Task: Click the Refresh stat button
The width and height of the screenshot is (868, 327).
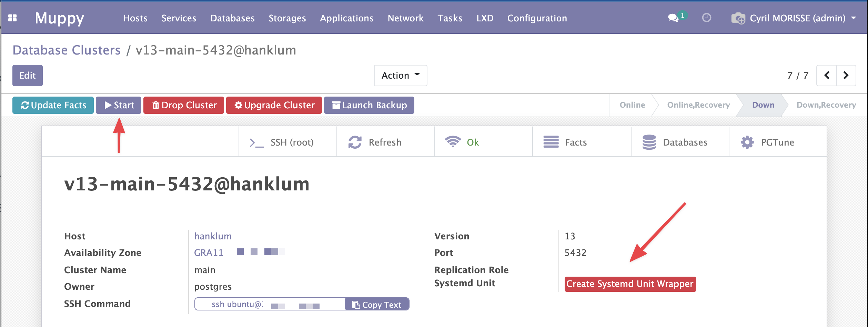Action: pos(385,142)
